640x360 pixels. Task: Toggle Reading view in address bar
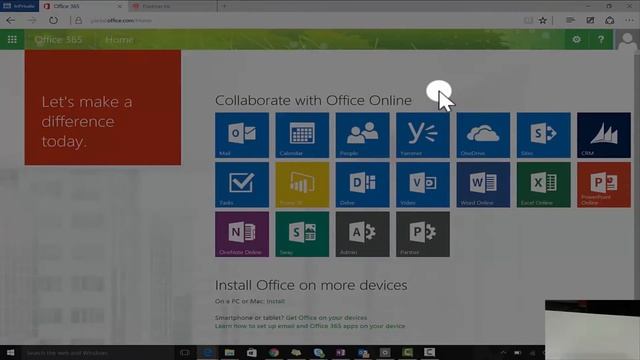tap(528, 20)
